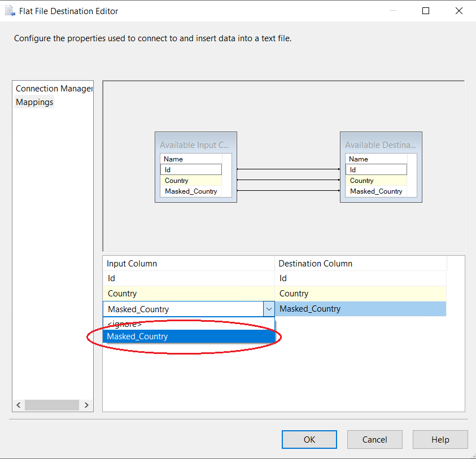Click the Country destination column grid cell
476x459 pixels.
360,294
